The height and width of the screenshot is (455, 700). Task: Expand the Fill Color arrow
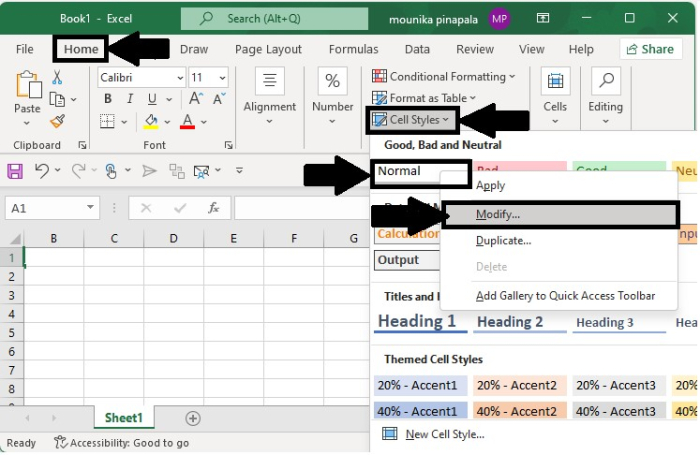167,121
